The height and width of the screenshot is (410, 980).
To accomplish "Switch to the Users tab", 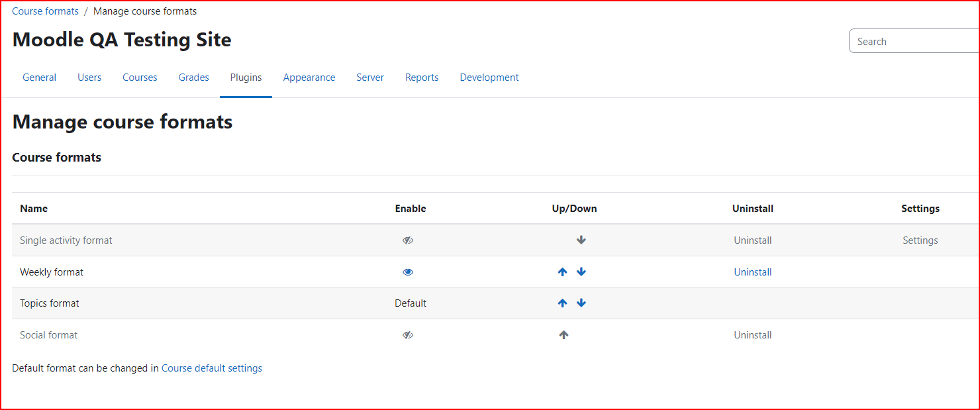I will [89, 77].
